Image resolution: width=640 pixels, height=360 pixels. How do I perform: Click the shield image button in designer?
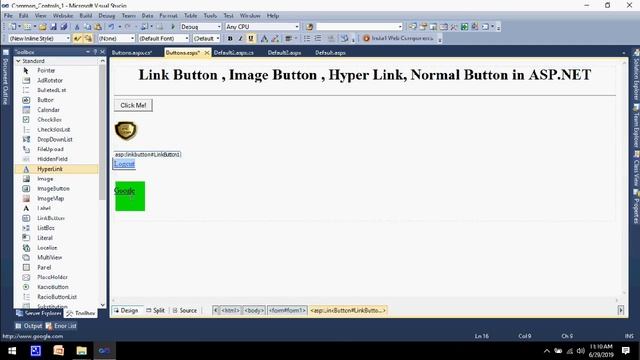coord(126,131)
